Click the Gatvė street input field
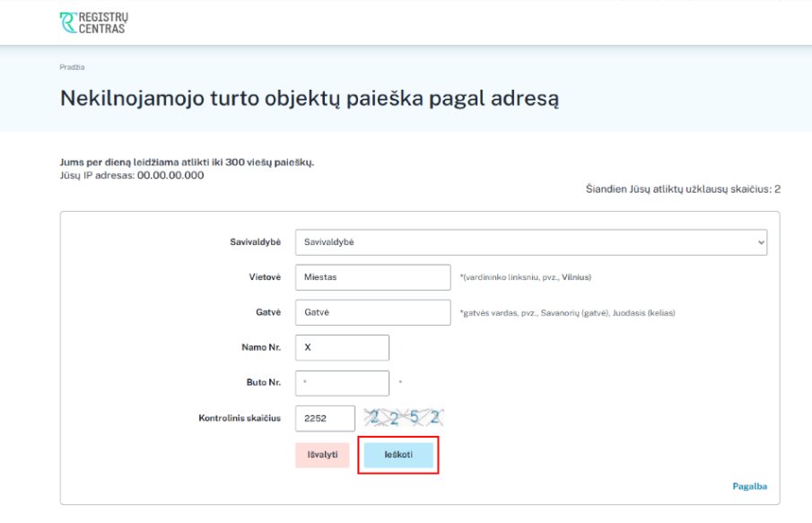Image resolution: width=812 pixels, height=523 pixels. (371, 312)
